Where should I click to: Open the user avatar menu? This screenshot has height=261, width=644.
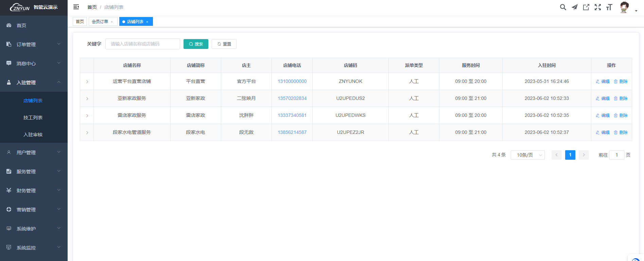625,7
